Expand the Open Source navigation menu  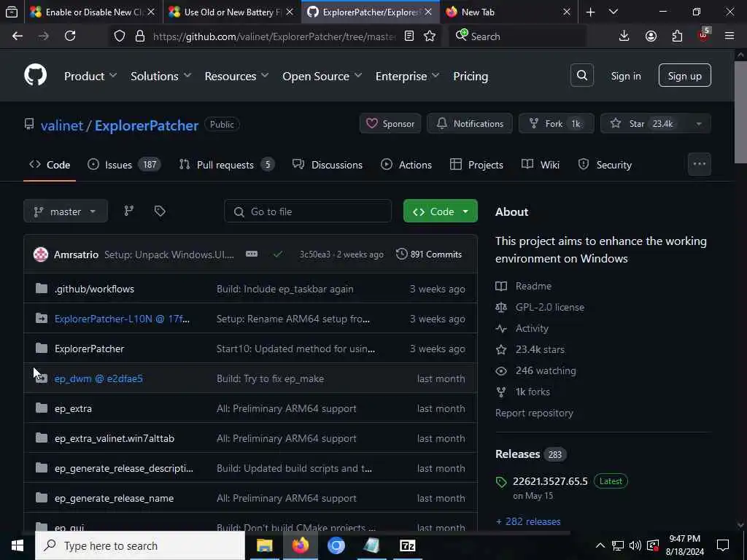pos(322,76)
